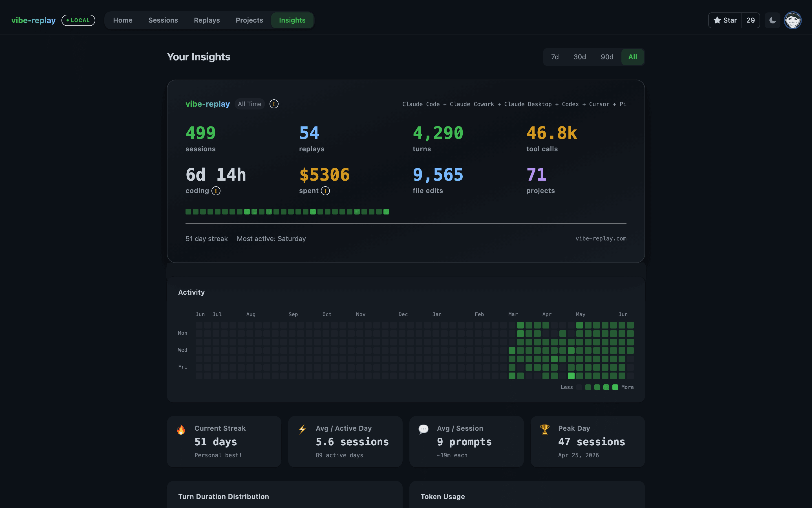The height and width of the screenshot is (508, 812).
Task: Click the 54 replays stat
Action: point(312,138)
